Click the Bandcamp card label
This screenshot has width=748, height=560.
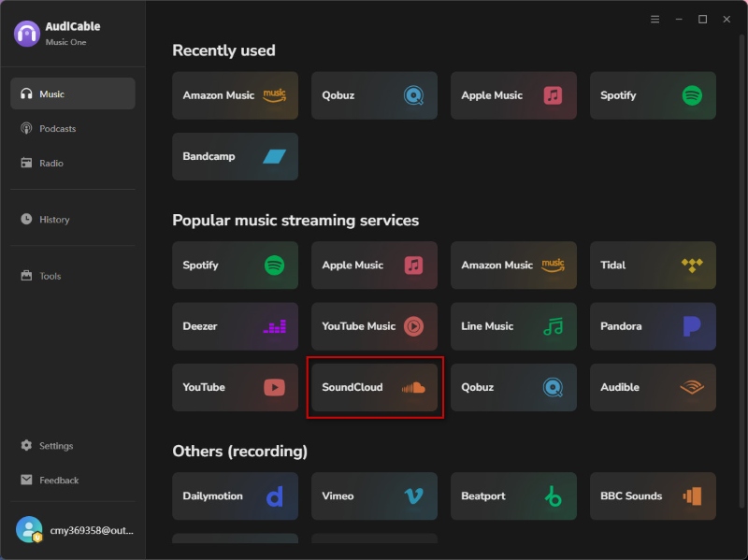209,156
